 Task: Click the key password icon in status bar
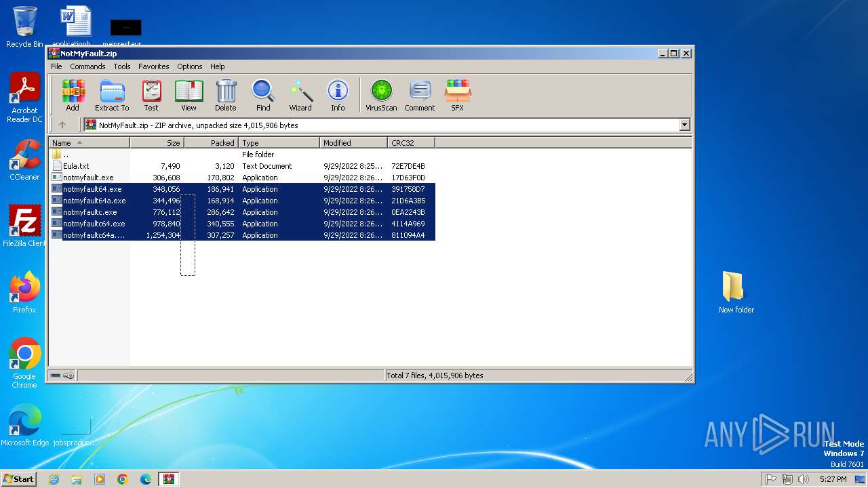coord(68,375)
